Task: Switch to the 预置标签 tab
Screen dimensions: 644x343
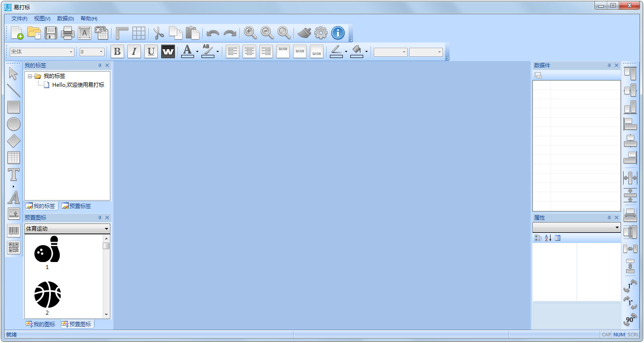Action: click(x=76, y=206)
